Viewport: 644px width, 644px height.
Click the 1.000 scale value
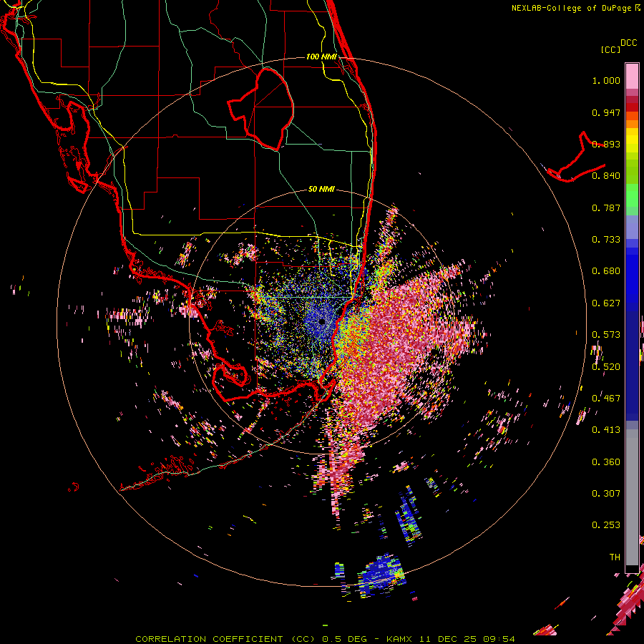pos(606,80)
